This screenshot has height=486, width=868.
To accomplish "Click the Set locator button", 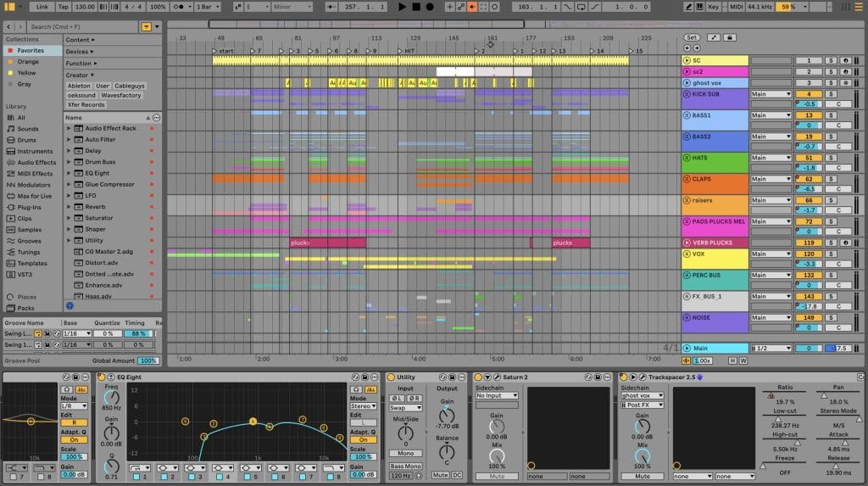I will click(692, 37).
